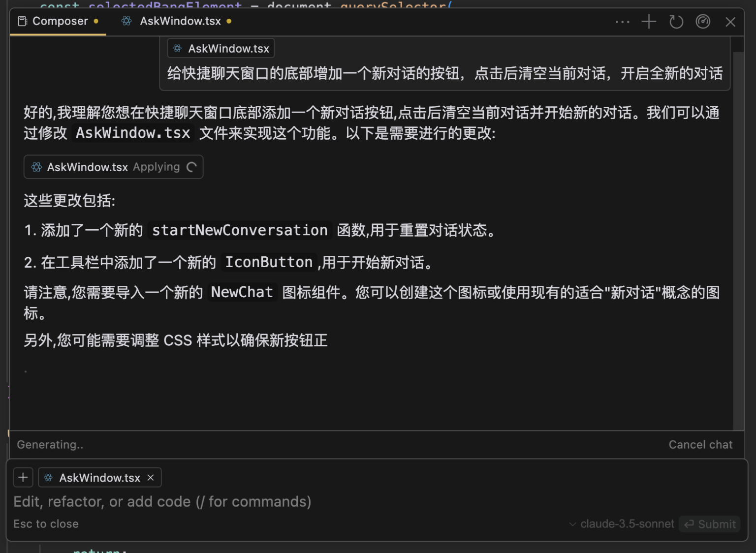The width and height of the screenshot is (756, 553).
Task: Close the Composer panel with X
Action: [730, 22]
